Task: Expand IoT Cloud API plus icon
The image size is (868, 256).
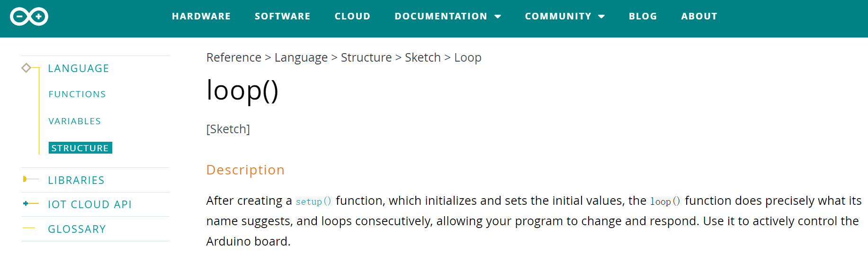Action: (x=26, y=203)
